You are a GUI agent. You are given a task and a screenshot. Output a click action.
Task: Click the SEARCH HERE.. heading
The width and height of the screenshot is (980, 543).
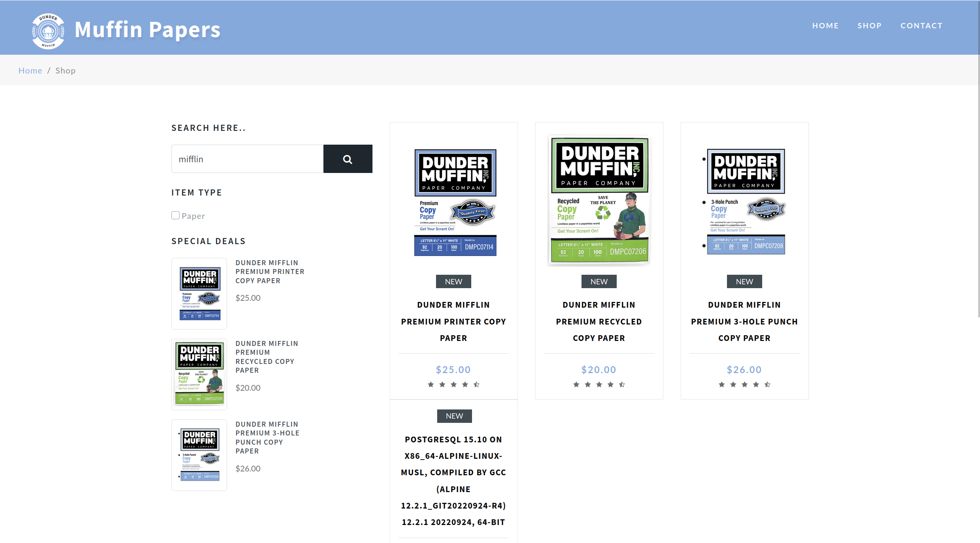(x=209, y=128)
